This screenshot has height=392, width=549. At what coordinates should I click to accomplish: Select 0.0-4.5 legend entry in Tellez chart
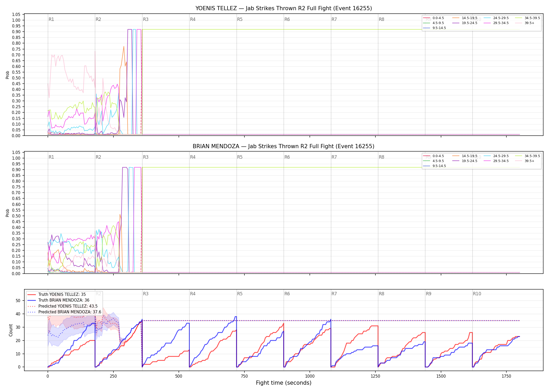click(433, 18)
